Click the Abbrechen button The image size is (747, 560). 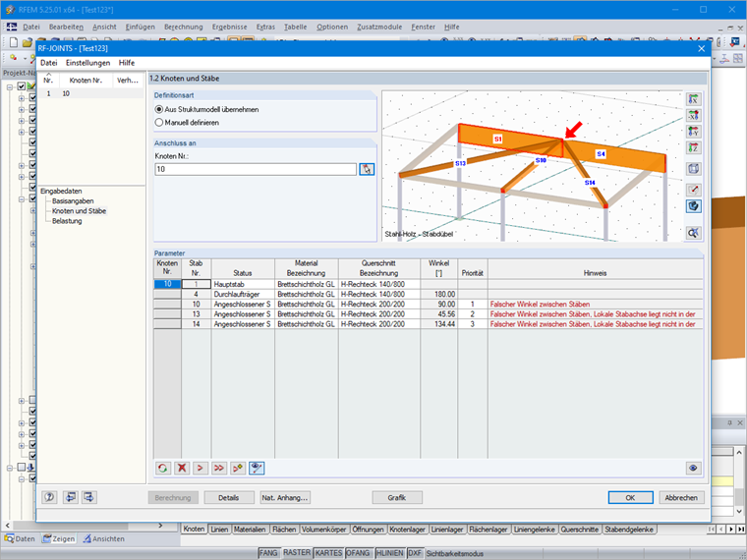681,498
